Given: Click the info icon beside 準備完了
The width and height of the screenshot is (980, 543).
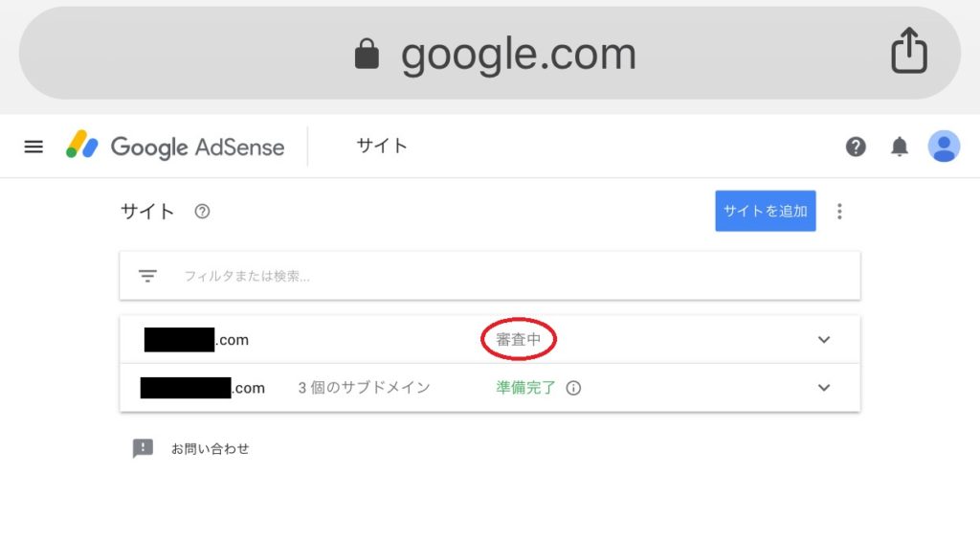Looking at the screenshot, I should (x=573, y=388).
